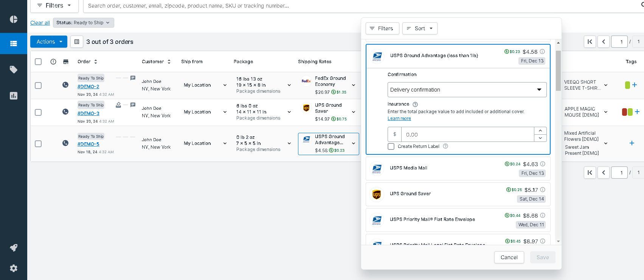Open the Insurance help question icon
Screen dimensions: 644x280
[415, 104]
